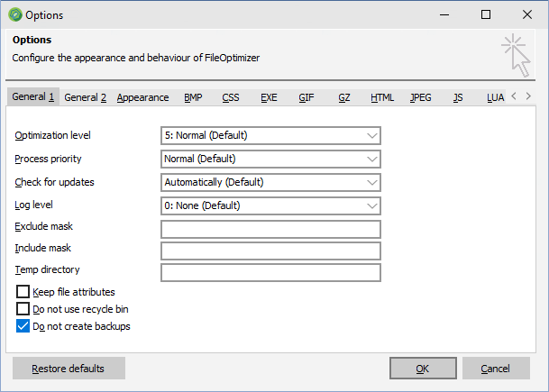Minimize the Options dialog
The height and width of the screenshot is (392, 549).
[x=444, y=14]
